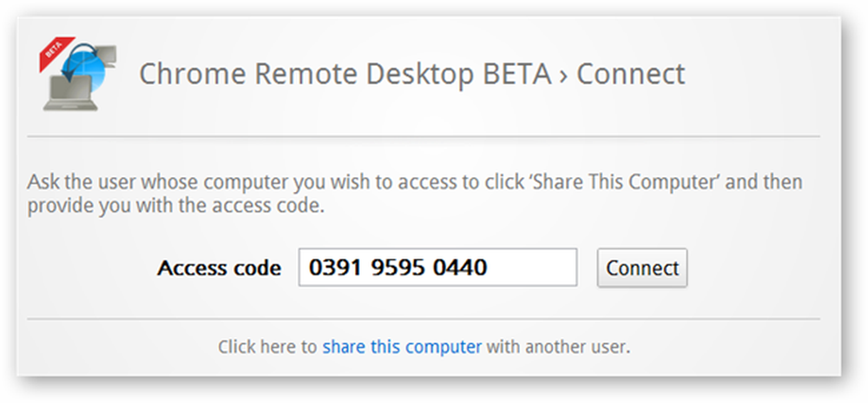Click the "provide you with the access code" line

[176, 207]
